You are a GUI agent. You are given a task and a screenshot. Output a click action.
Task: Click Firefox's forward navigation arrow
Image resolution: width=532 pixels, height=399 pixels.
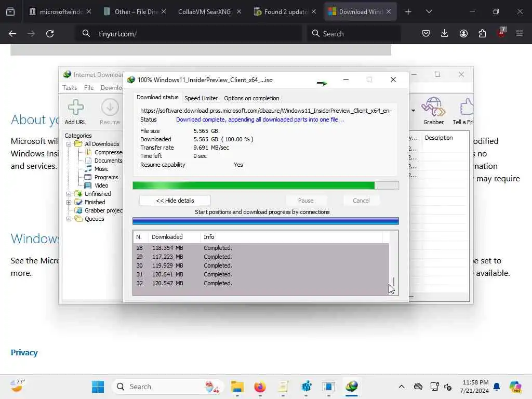tap(31, 34)
